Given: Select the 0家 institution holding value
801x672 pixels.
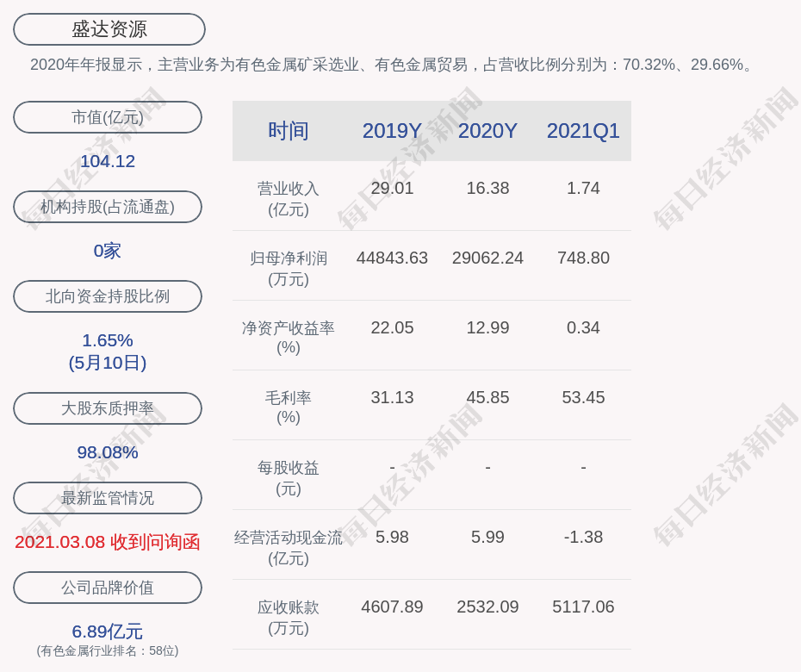Looking at the screenshot, I should click(x=108, y=251).
